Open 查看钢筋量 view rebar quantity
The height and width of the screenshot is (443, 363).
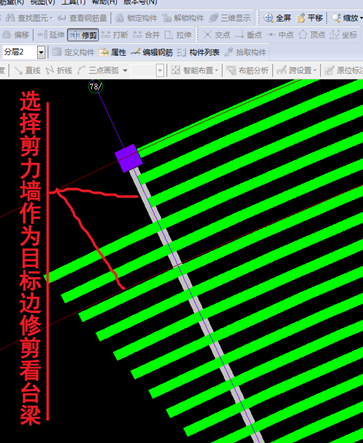pos(82,18)
